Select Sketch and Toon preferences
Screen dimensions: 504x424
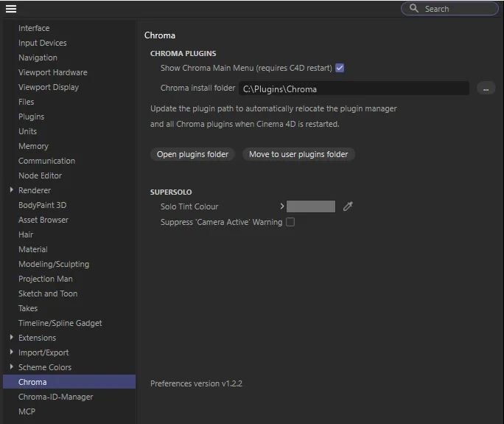(48, 293)
